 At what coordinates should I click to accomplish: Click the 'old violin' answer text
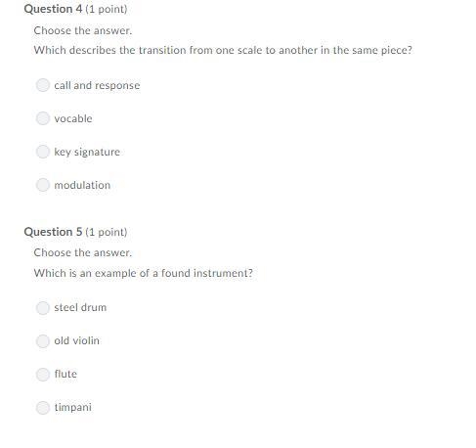point(77,340)
